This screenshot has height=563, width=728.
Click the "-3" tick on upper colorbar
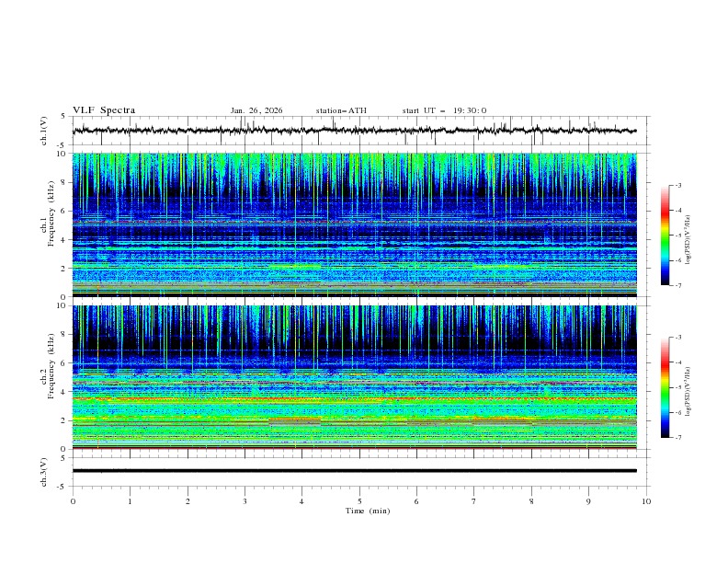tap(678, 185)
